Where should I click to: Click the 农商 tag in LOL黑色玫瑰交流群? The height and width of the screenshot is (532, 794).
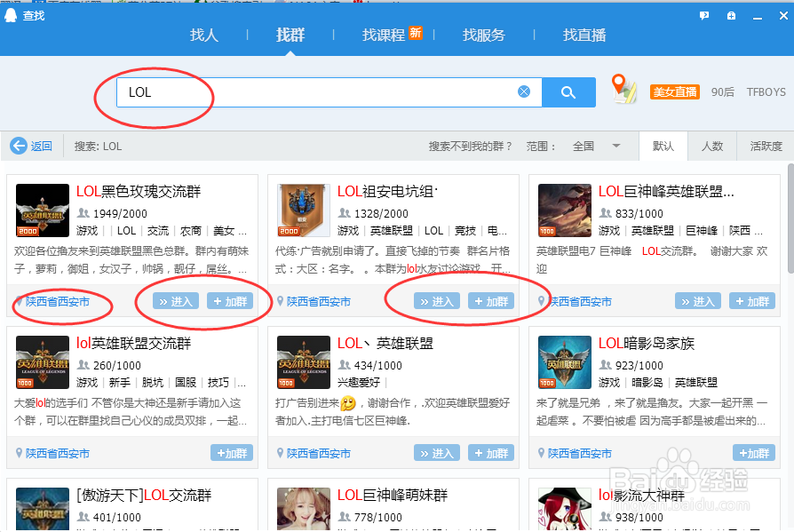tap(191, 231)
